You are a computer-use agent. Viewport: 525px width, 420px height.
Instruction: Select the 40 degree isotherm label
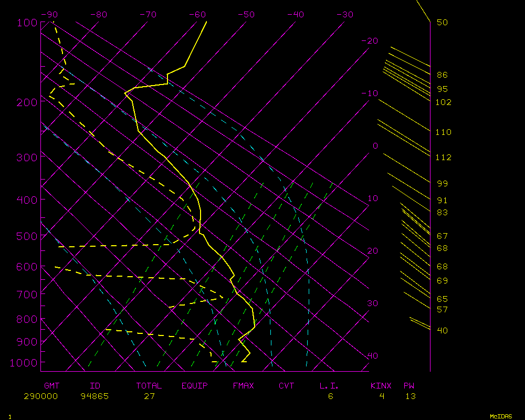[372, 356]
